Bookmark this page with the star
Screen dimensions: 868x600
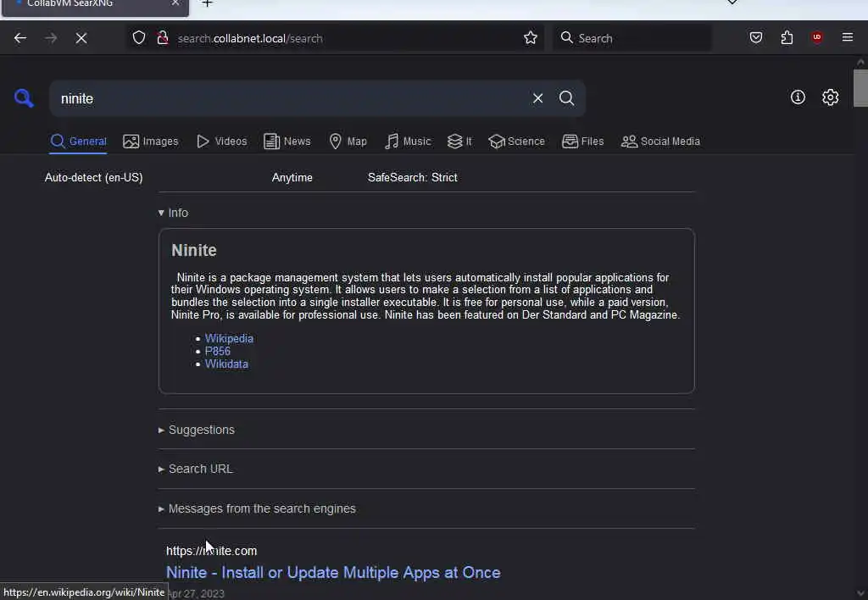pos(531,37)
